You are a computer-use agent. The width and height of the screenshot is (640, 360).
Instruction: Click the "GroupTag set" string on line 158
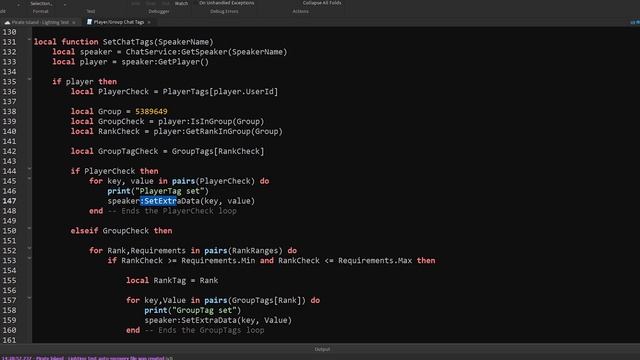coord(204,310)
